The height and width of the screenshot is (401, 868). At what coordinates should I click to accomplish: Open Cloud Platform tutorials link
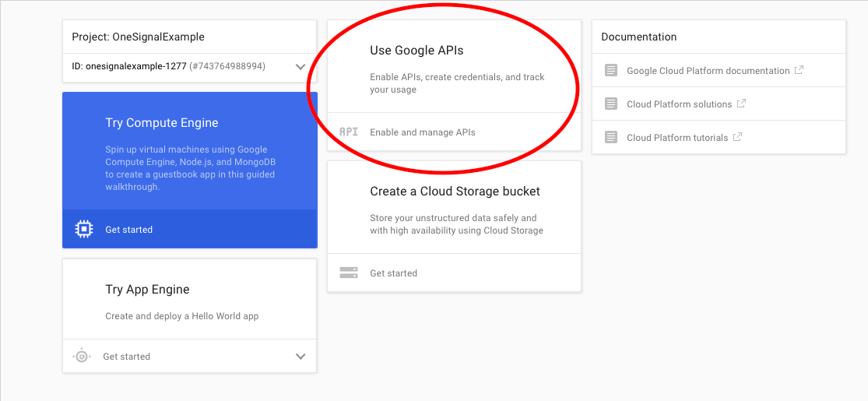point(677,138)
